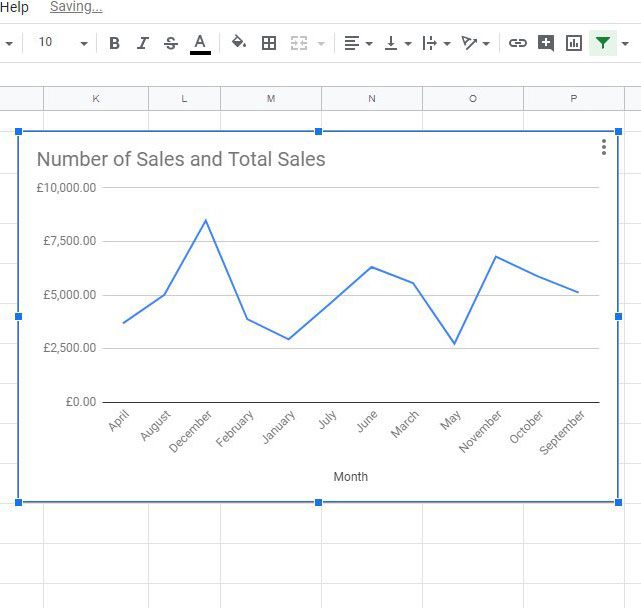Screen dimensions: 641x608
Task: Toggle bold formatting
Action: click(x=114, y=43)
